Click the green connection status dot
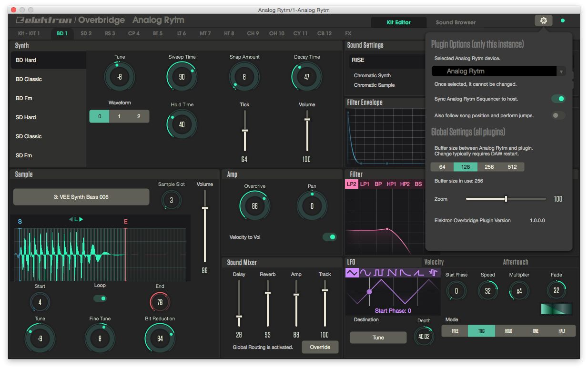 tap(563, 20)
